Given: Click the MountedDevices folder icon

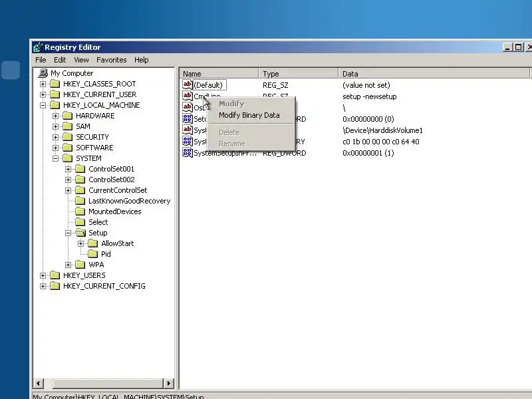Looking at the screenshot, I should coord(80,211).
